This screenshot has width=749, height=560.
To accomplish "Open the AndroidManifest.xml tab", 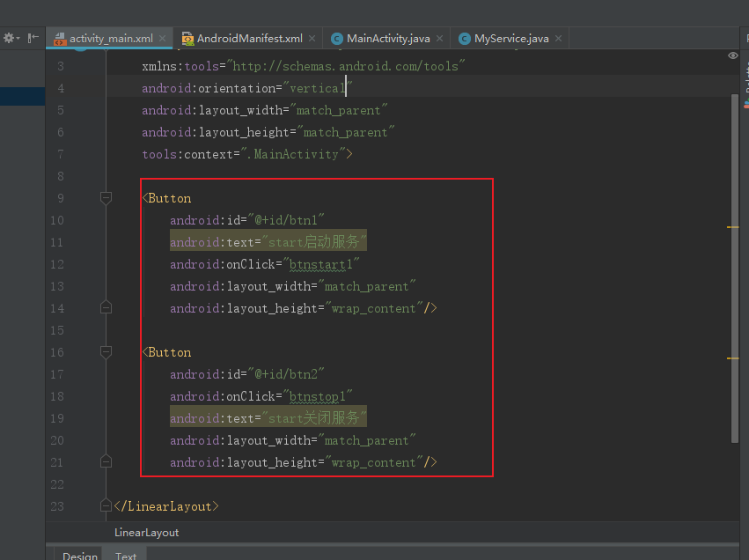I will click(x=249, y=38).
